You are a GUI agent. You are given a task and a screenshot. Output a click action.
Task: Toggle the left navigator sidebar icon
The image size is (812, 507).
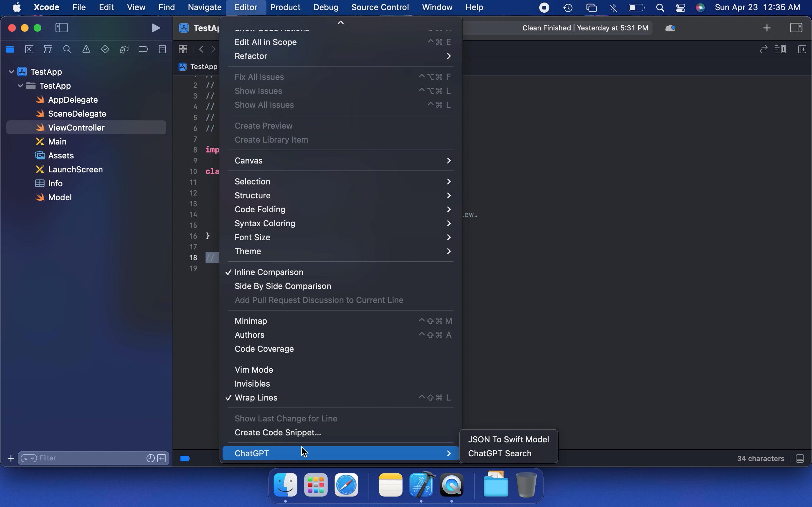coord(62,28)
